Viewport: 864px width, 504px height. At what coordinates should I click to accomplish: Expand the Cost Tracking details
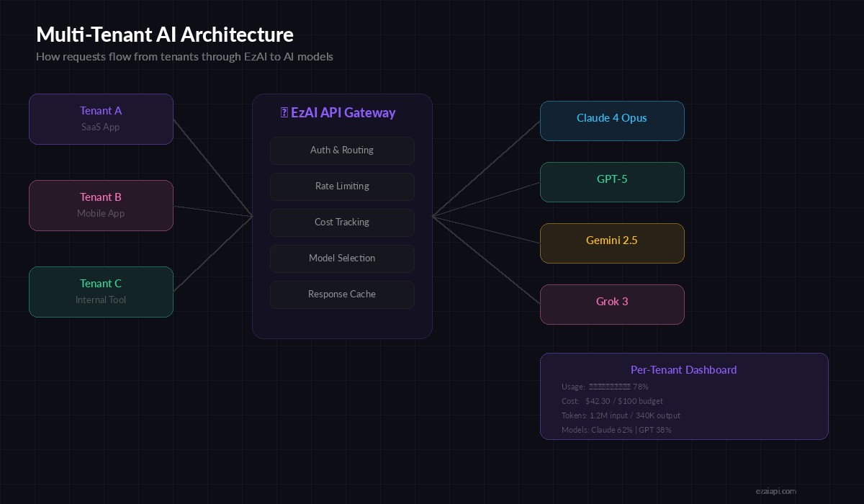coord(342,222)
